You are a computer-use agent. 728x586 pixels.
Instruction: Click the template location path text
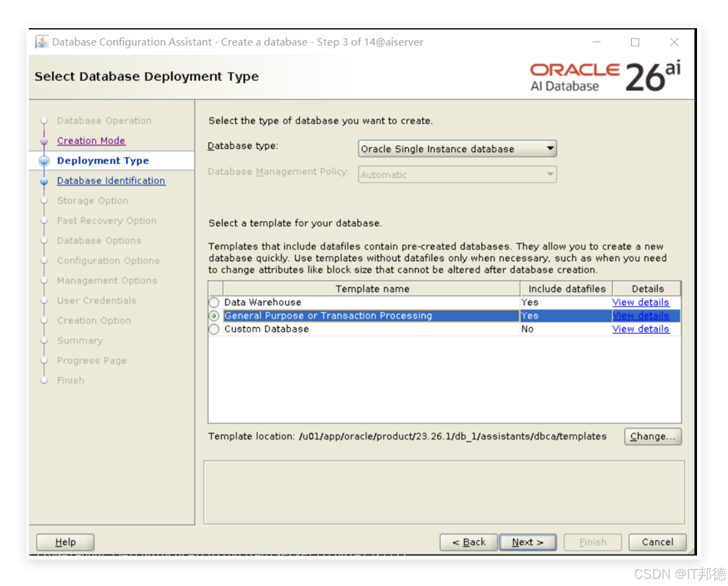tap(453, 436)
